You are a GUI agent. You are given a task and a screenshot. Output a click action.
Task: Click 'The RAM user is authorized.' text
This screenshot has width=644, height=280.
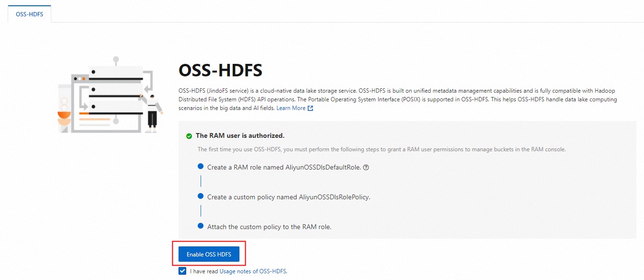(x=240, y=136)
